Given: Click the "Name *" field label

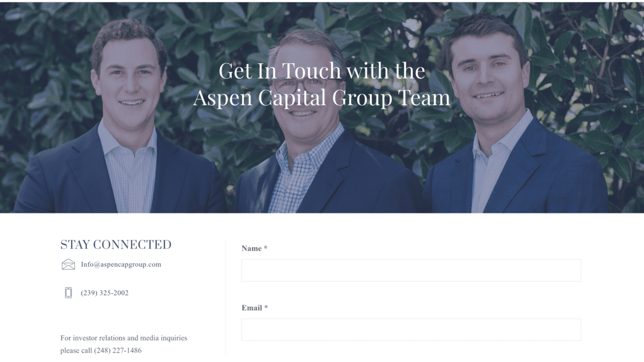Looking at the screenshot, I should [x=254, y=248].
